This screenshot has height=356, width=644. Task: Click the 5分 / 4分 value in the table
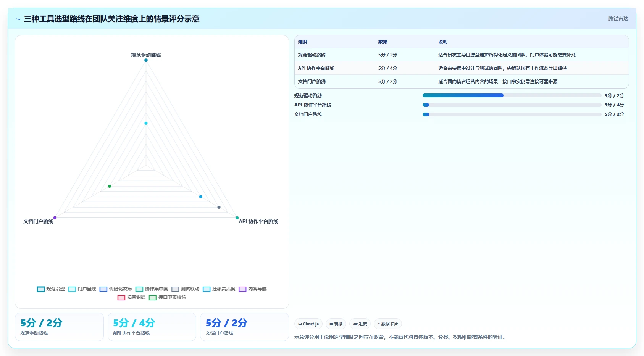[x=387, y=68]
